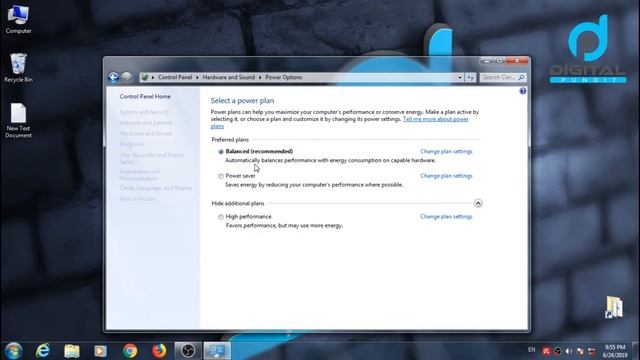Open Help with the blue question mark
640x360 pixels.
[523, 91]
